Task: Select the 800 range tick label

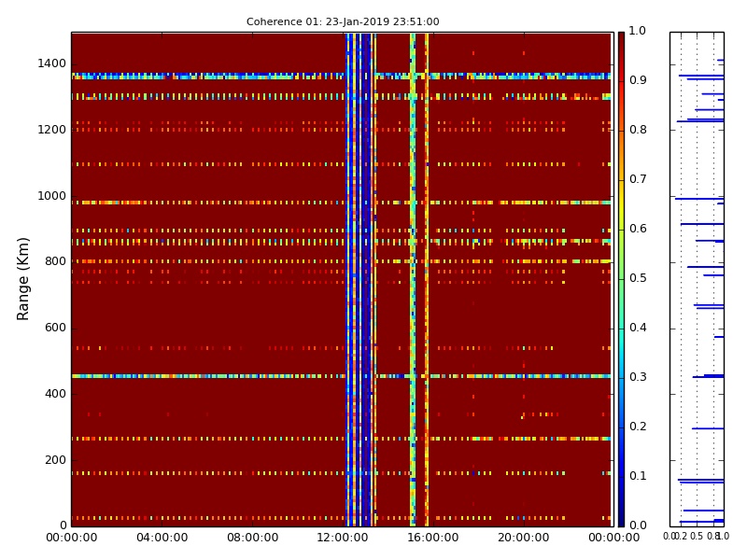Action: 56,261
